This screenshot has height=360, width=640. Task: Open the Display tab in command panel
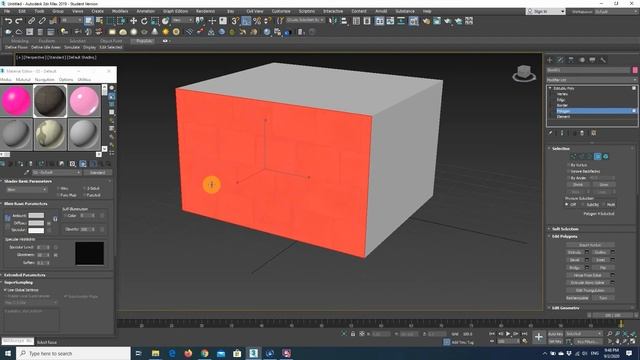click(592, 60)
